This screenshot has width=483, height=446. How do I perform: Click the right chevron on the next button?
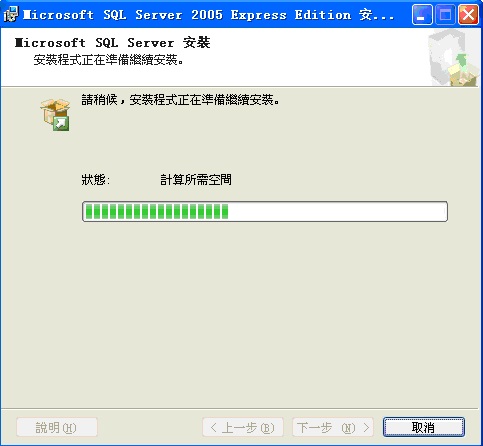(366, 427)
